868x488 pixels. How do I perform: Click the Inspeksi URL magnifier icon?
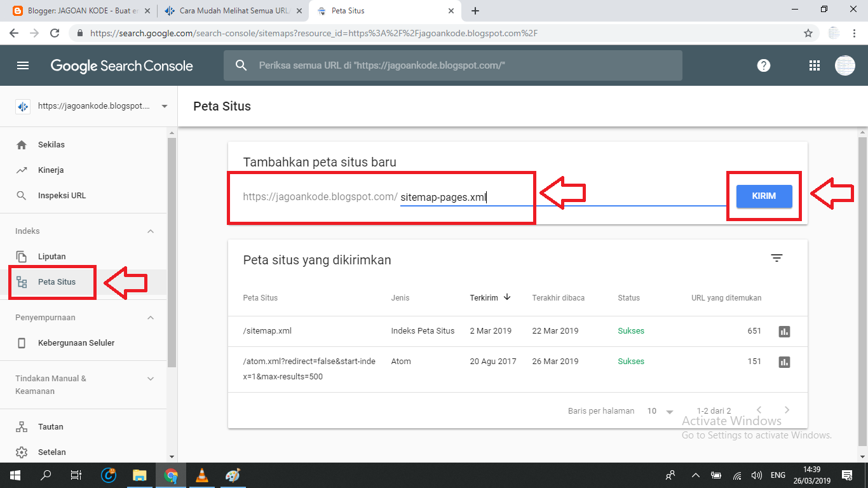(x=22, y=196)
